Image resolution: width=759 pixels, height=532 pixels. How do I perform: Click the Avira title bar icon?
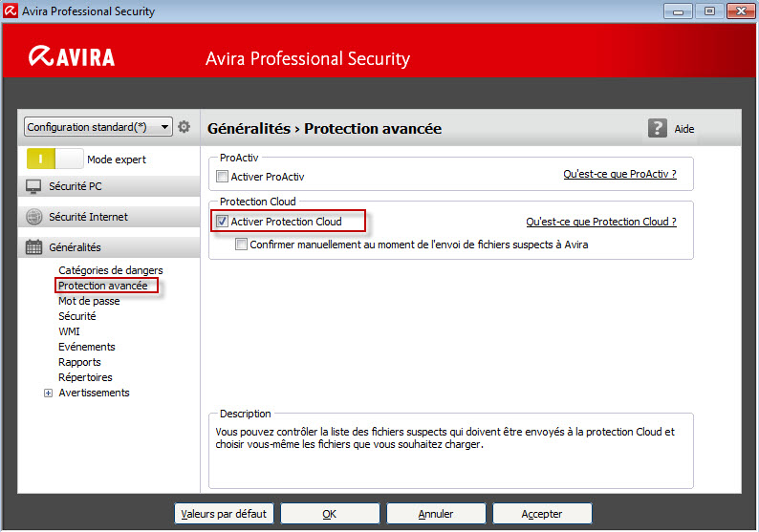tap(11, 11)
